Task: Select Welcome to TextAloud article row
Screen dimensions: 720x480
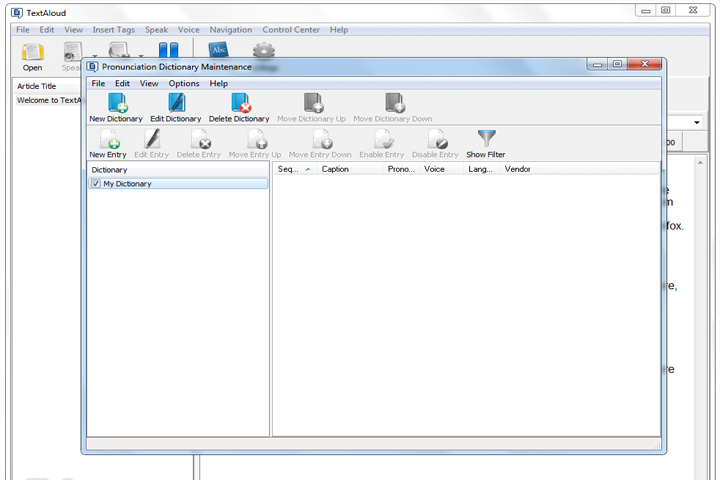Action: pos(49,100)
